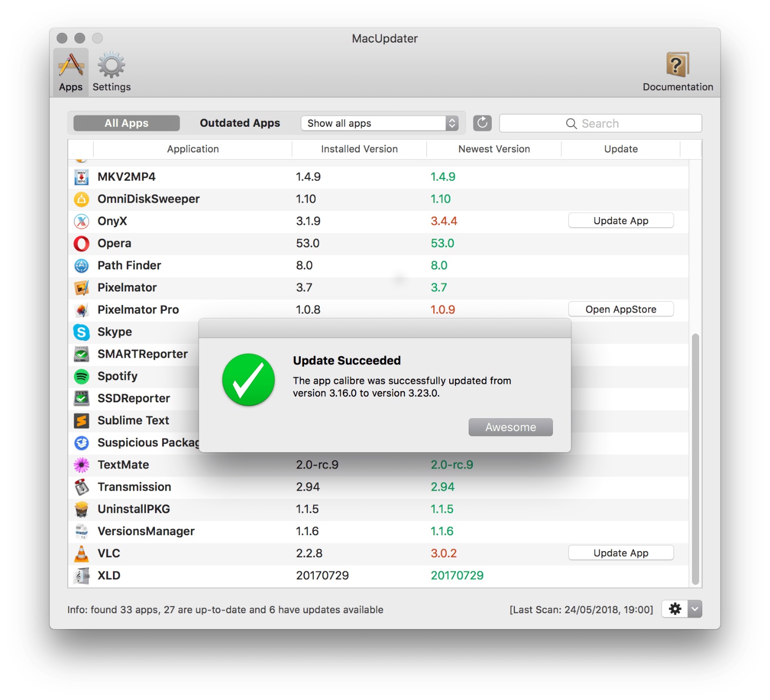Viewport: 770px width, 700px height.
Task: Switch to the Outdated Apps tab
Action: (240, 123)
